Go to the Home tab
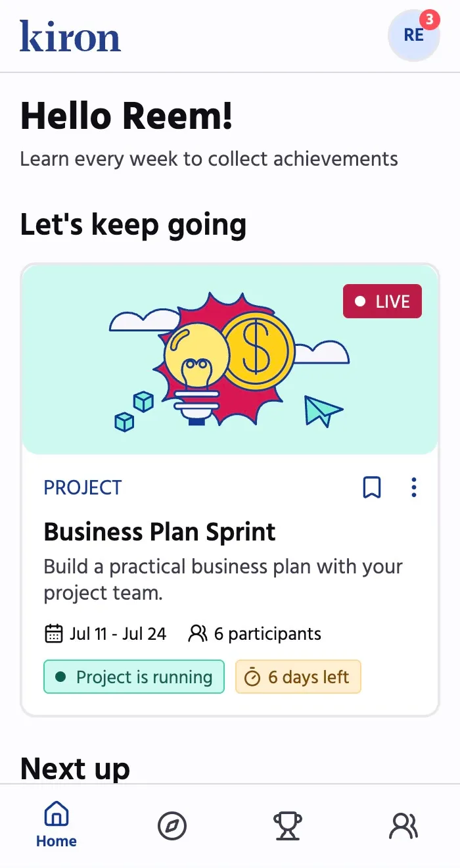This screenshot has height=868, width=460. (57, 825)
